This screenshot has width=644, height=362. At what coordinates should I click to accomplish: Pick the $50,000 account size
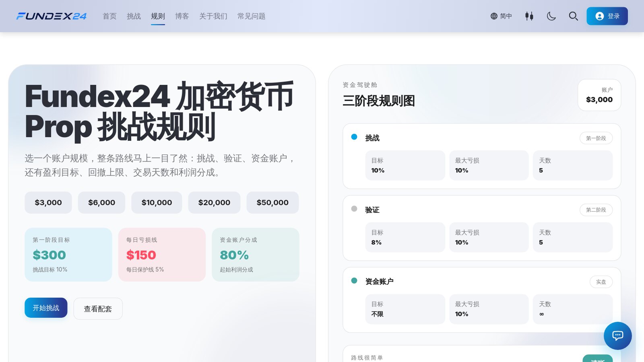point(272,202)
